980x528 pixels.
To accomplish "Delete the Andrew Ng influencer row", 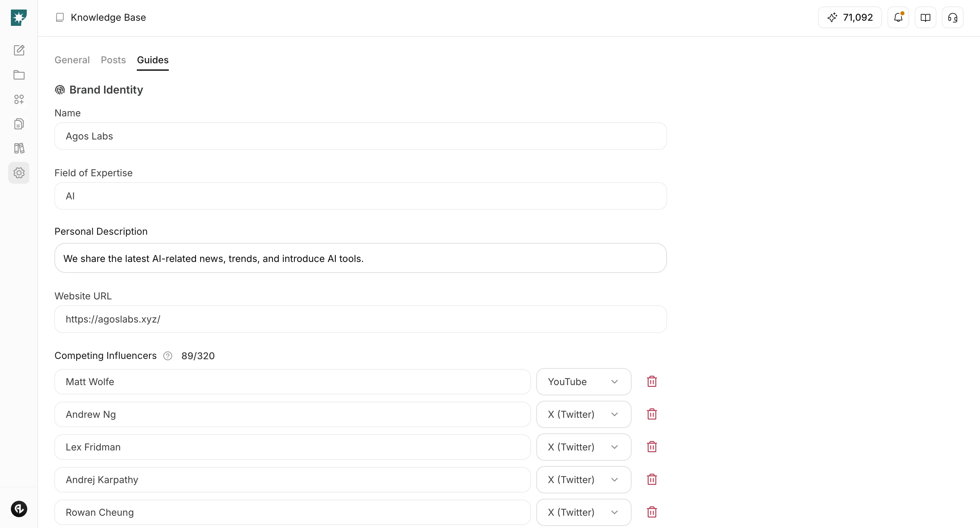I will 652,414.
